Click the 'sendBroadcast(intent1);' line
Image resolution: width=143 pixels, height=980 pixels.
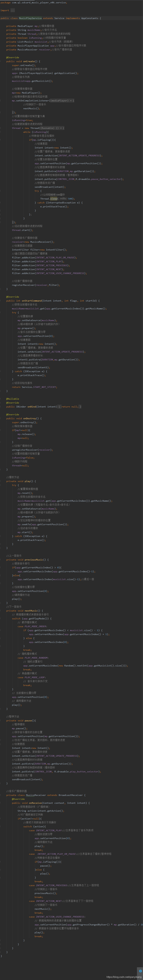coord(34,368)
